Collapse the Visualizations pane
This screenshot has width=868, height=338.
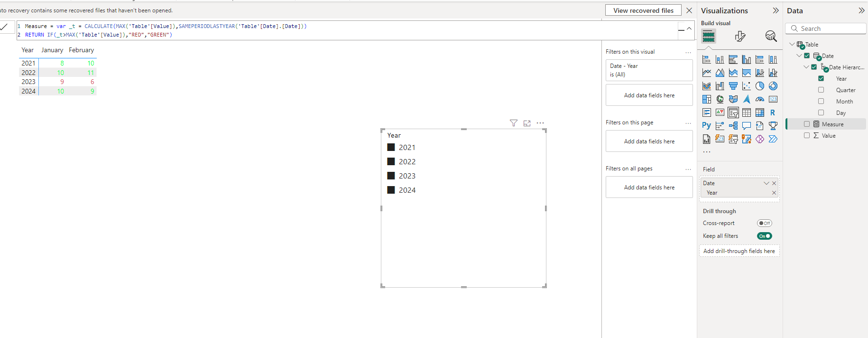[776, 10]
